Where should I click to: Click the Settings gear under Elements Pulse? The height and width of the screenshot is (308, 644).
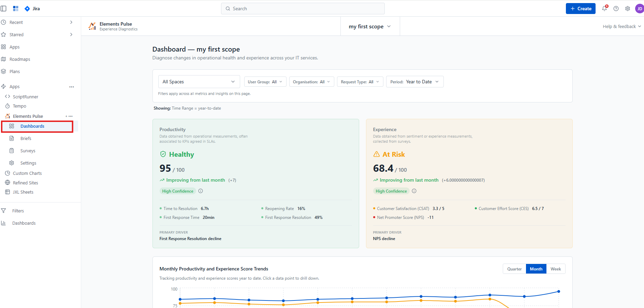[x=12, y=163]
